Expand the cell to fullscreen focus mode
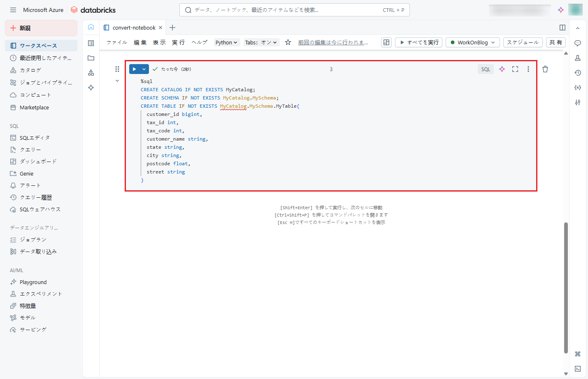Viewport: 588px width, 379px height. [515, 69]
